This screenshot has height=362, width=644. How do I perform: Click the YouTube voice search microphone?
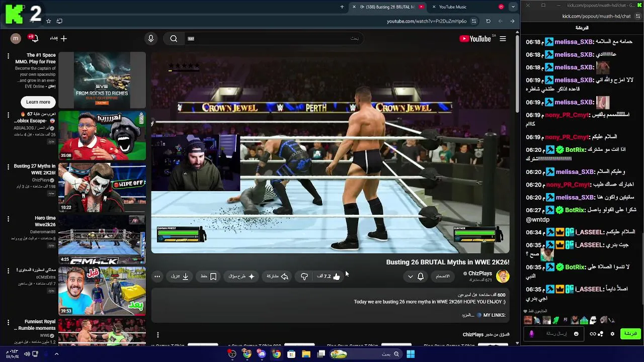coord(150,39)
